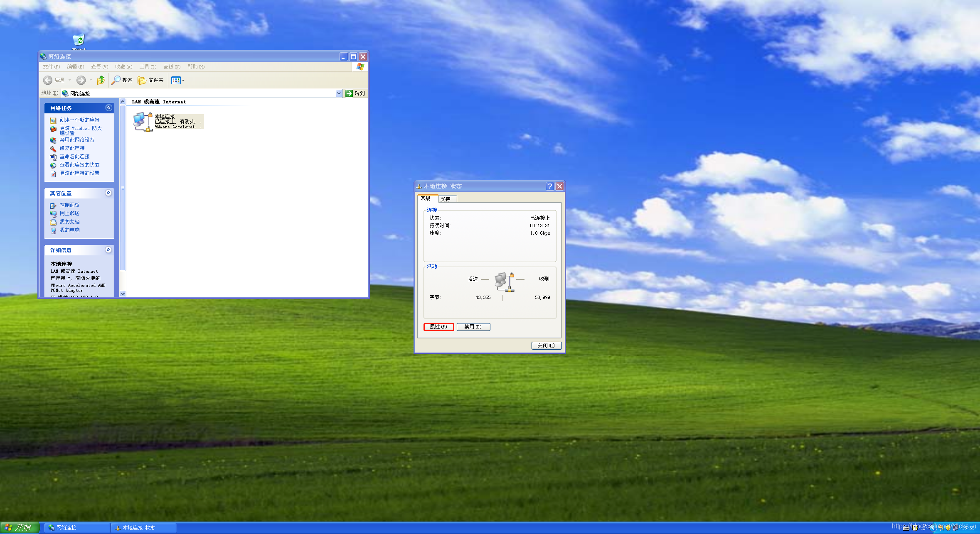Click the Up folder toolbar icon
This screenshot has width=980, height=534.
(x=101, y=80)
